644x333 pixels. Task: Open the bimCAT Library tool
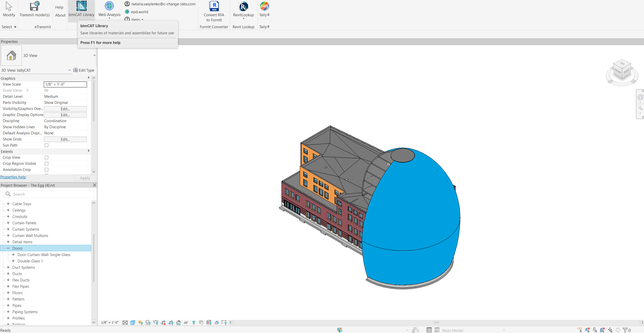[81, 9]
